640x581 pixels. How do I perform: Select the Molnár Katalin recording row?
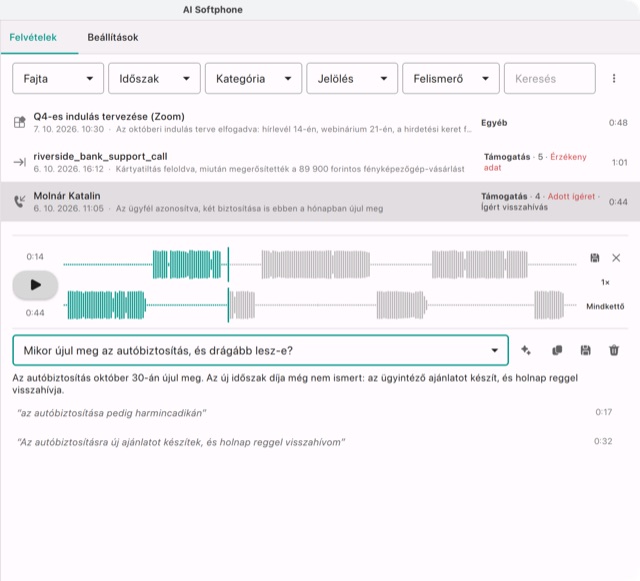[x=320, y=202]
